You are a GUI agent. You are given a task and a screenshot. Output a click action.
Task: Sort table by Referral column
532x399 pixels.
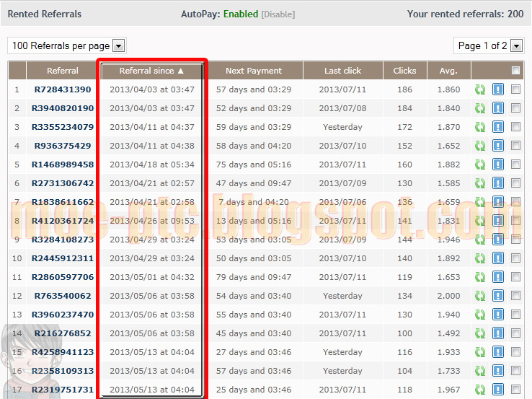63,71
